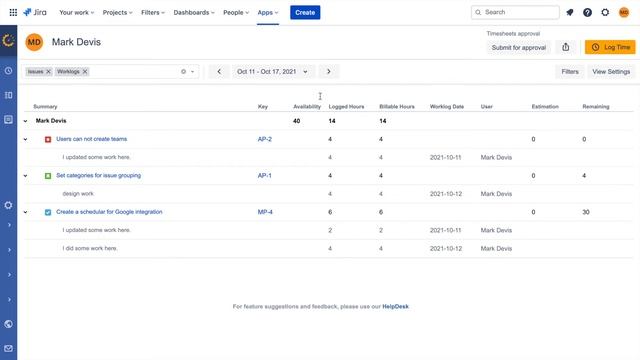Go to the previous week

click(219, 71)
